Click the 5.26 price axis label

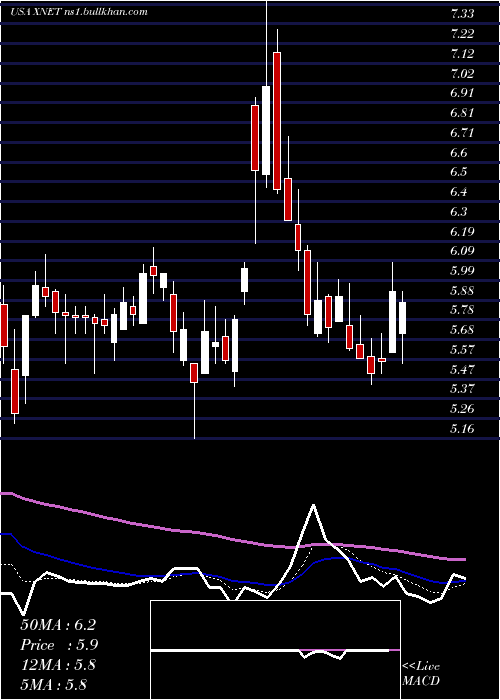462,408
